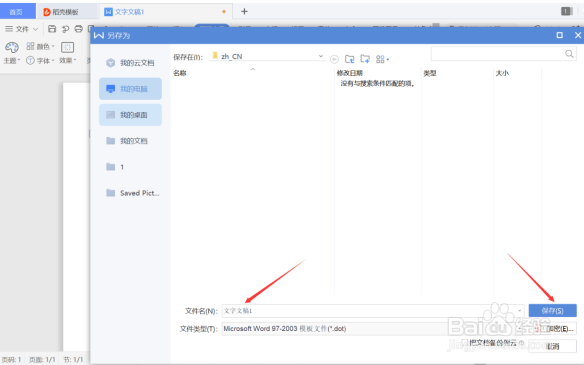Click the 取消 cancel button

(552, 346)
